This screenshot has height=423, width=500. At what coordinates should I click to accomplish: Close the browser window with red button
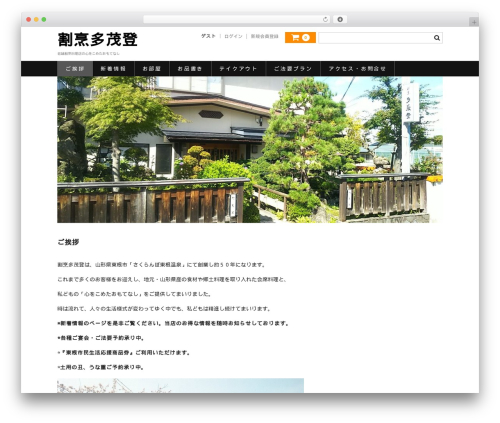point(29,19)
